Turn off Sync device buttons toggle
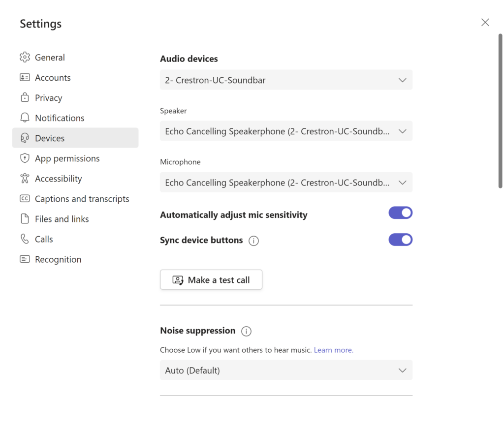 400,240
